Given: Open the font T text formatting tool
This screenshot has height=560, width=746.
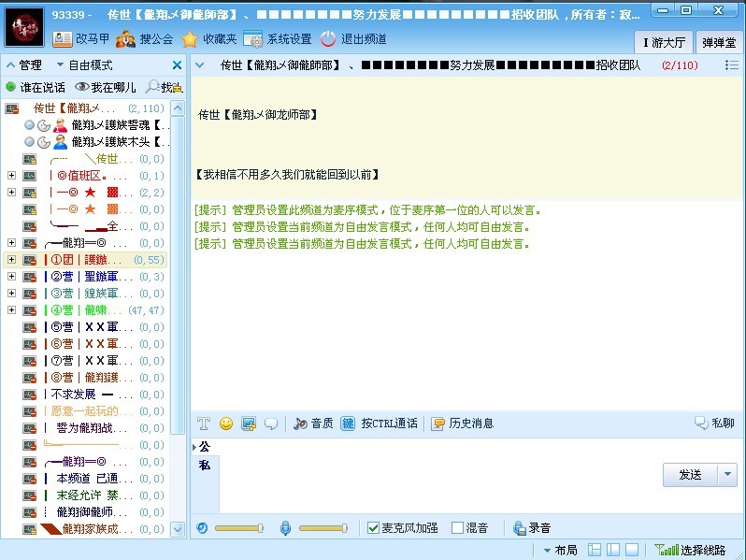Looking at the screenshot, I should click(204, 423).
